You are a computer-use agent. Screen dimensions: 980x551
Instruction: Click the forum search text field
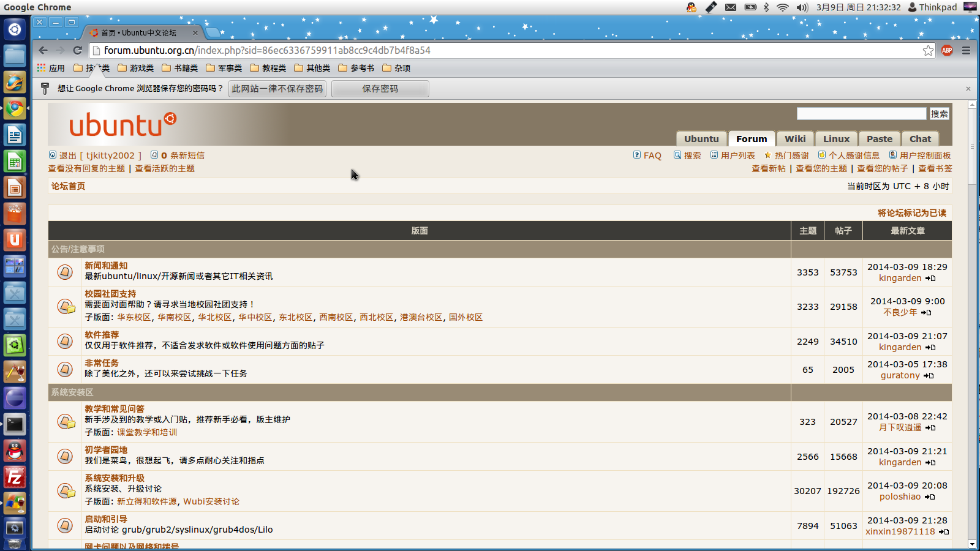[861, 114]
